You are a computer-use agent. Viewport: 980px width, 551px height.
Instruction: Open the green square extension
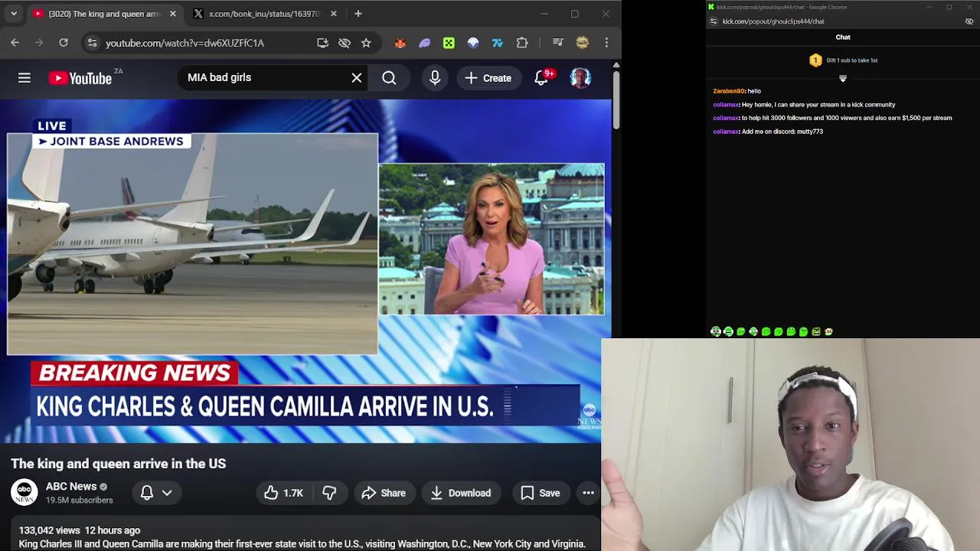(449, 43)
